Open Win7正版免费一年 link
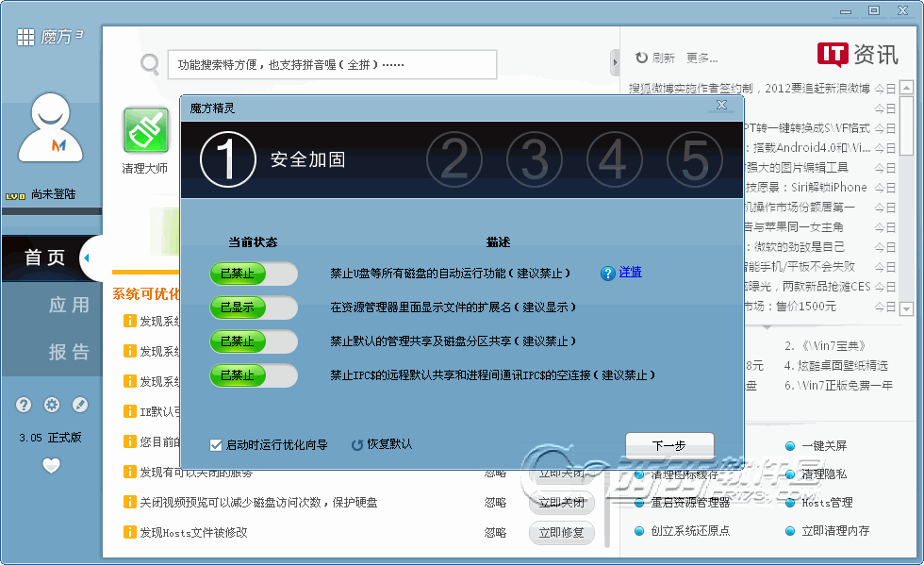The height and width of the screenshot is (565, 924). click(x=838, y=386)
